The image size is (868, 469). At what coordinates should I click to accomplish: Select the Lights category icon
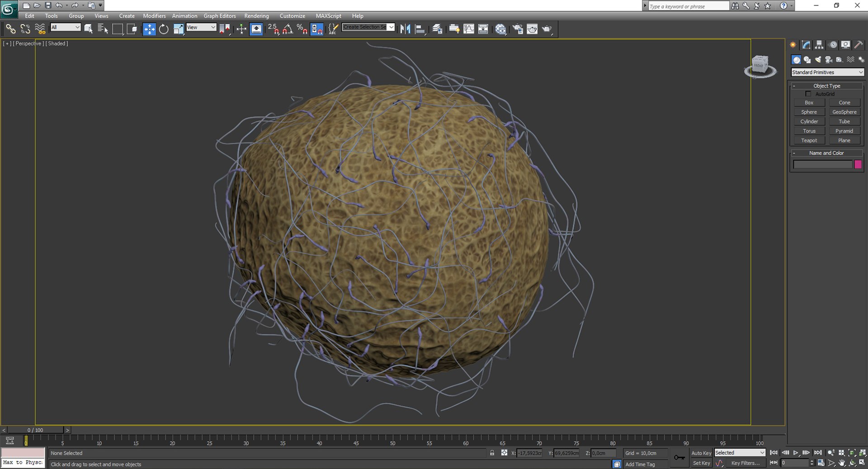click(x=818, y=60)
